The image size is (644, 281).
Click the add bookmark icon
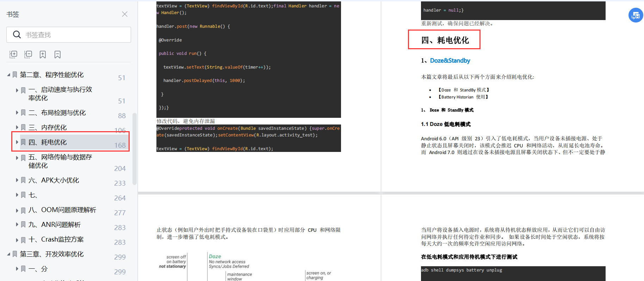[43, 55]
